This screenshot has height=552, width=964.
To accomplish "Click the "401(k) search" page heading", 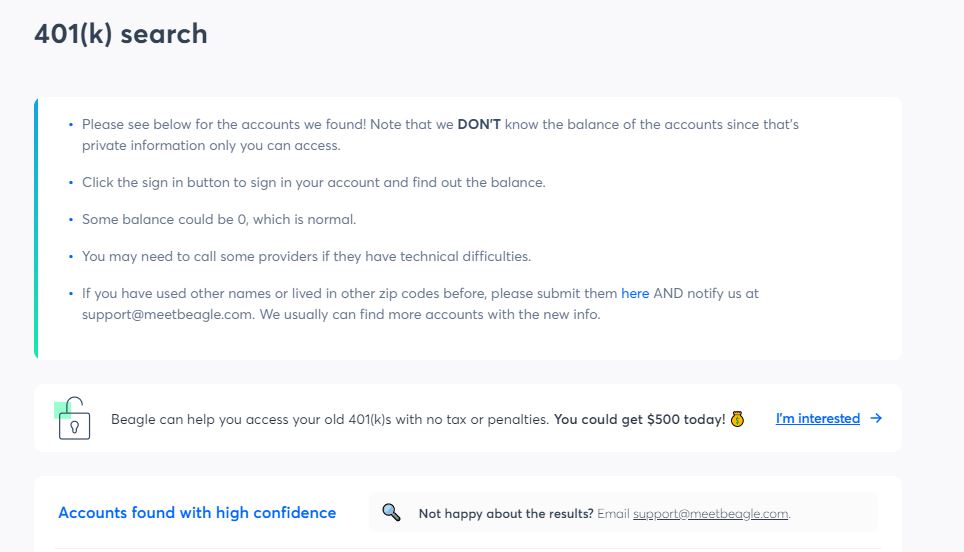I will click(121, 34).
